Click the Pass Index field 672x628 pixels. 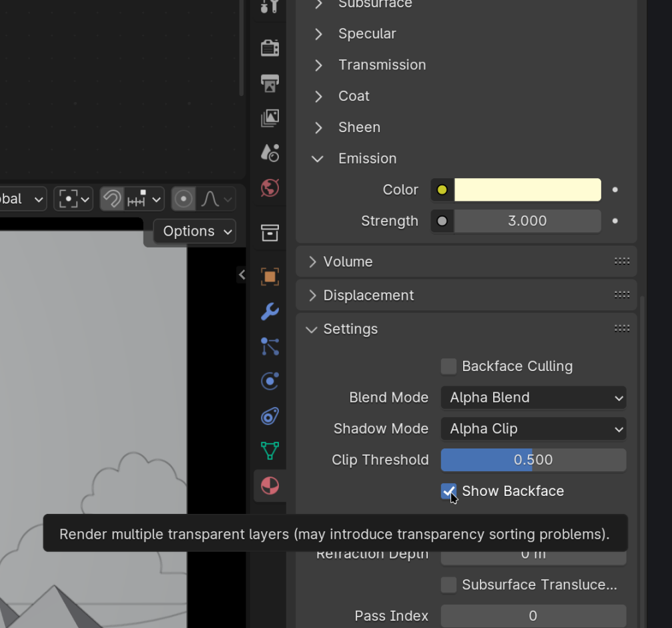coord(533,616)
